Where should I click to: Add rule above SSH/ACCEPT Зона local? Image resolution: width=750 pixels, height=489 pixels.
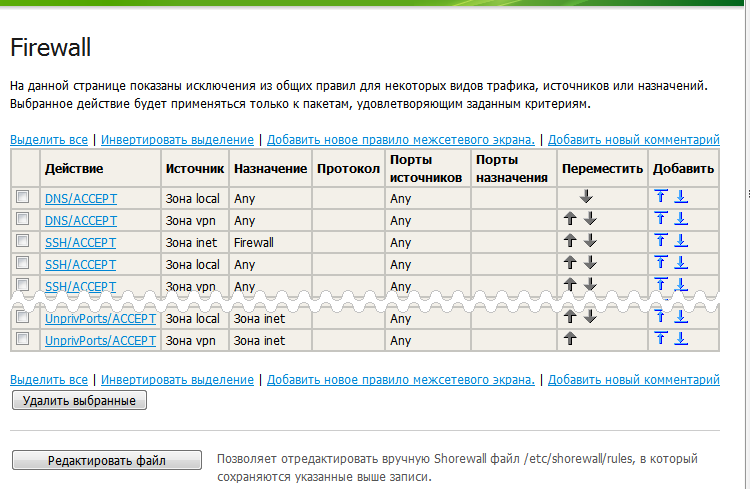tap(661, 262)
